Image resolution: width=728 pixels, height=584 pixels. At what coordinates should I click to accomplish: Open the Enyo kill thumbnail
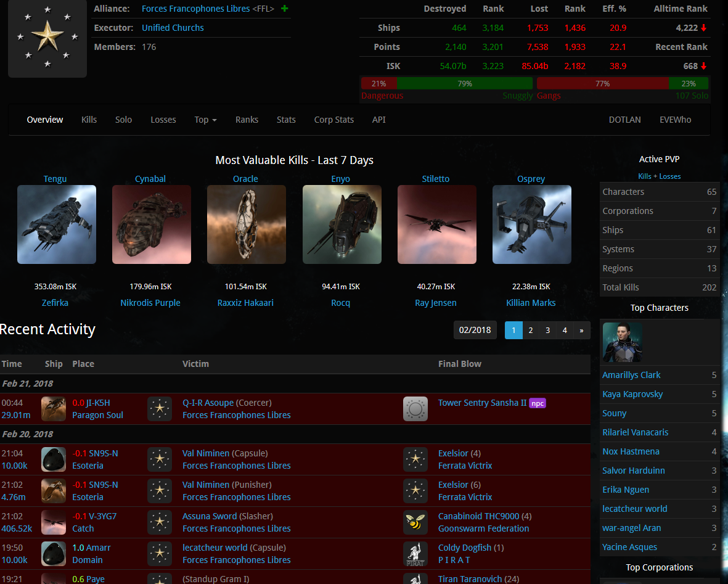click(342, 224)
